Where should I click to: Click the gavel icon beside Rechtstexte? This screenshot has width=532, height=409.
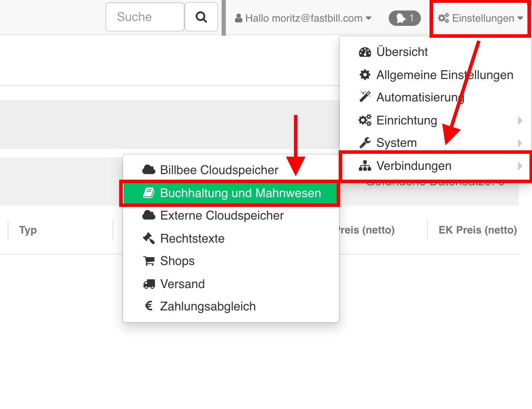pyautogui.click(x=149, y=238)
